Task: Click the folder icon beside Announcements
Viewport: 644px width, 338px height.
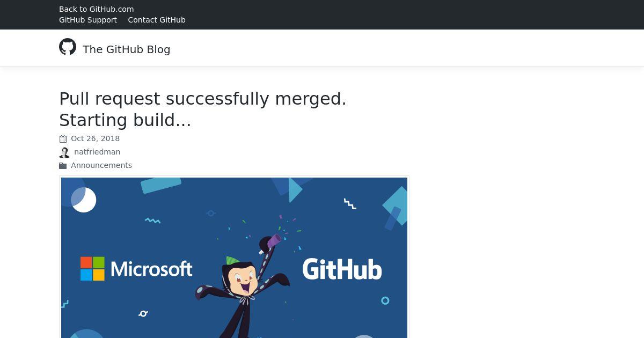Action: tap(63, 166)
